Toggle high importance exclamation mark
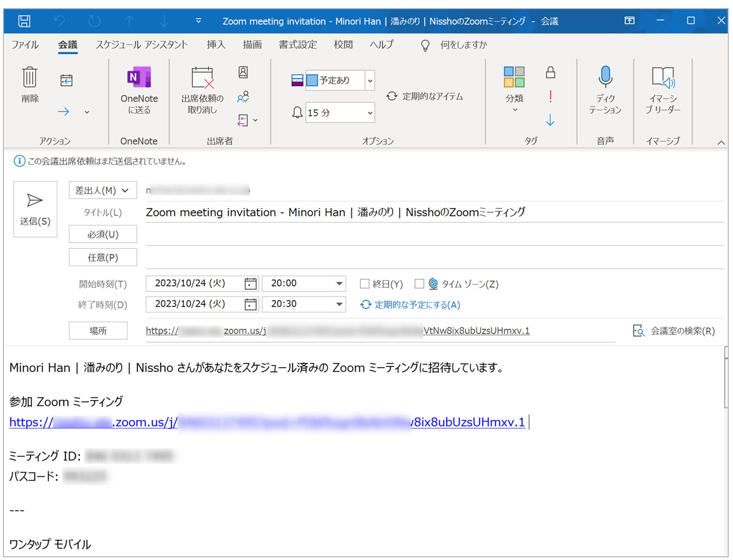This screenshot has width=733, height=560. (551, 97)
